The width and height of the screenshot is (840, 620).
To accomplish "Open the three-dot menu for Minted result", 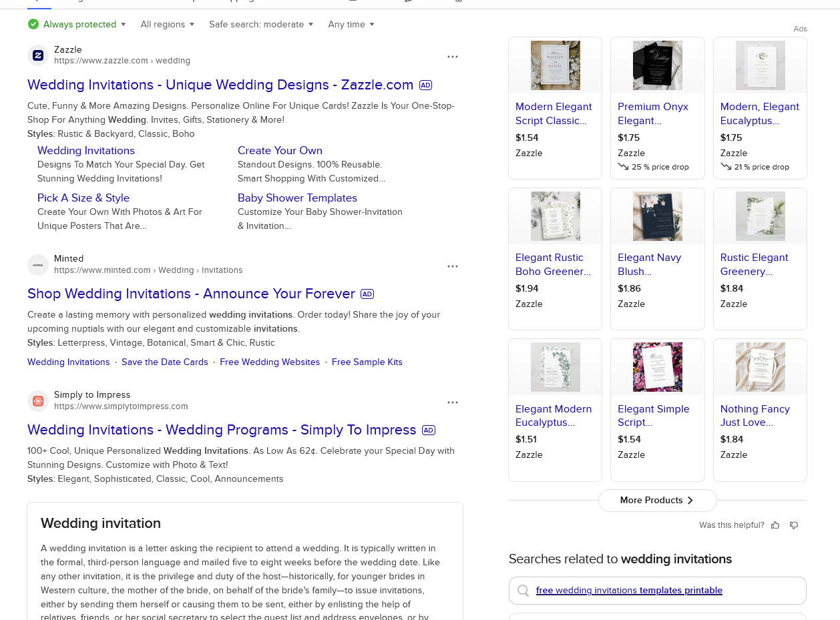I will point(453,266).
